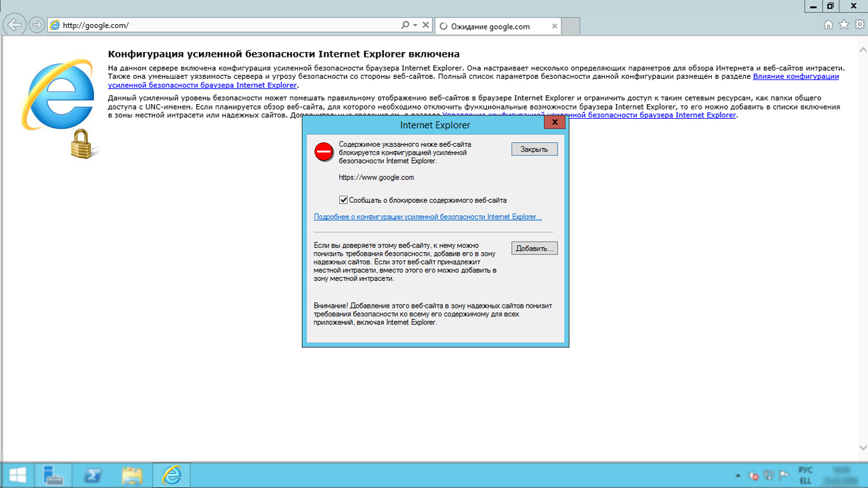Open "Управление конфигурацией усиленной безопасности" link

point(589,115)
